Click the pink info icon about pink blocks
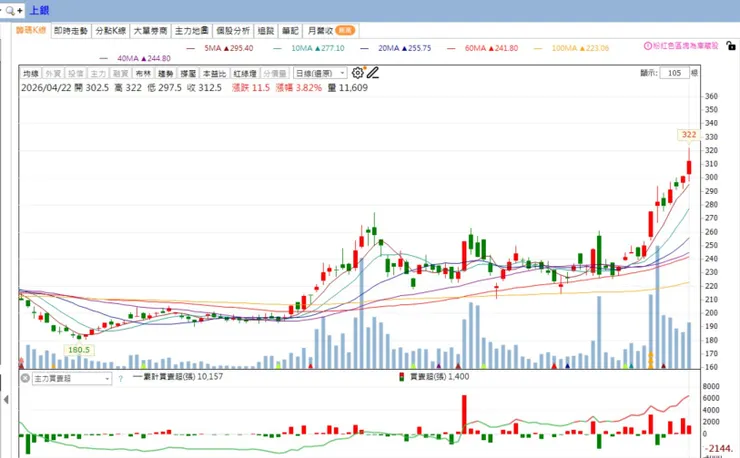The image size is (740, 458). [x=648, y=46]
